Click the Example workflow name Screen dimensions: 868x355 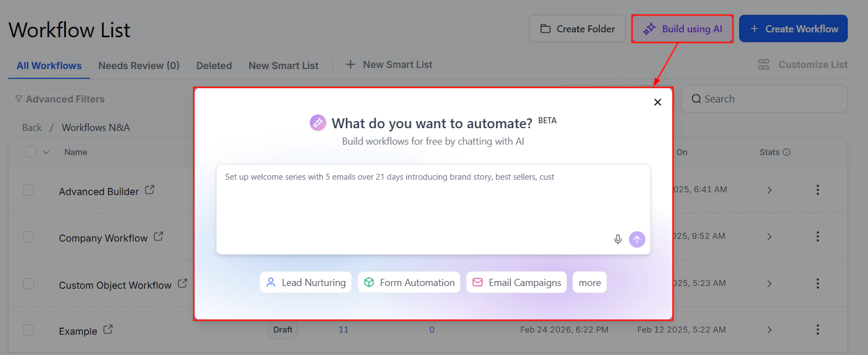(x=78, y=331)
